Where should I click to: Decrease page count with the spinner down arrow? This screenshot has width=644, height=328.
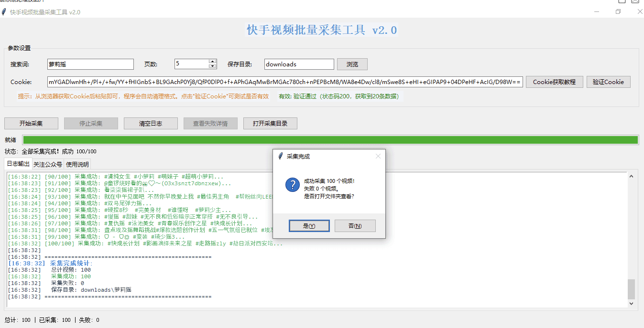pyautogui.click(x=213, y=66)
